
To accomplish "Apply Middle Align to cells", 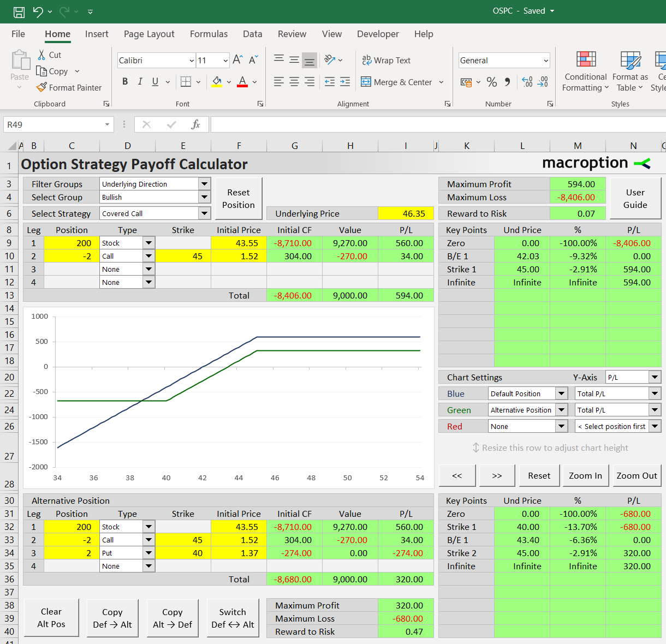I will [294, 59].
